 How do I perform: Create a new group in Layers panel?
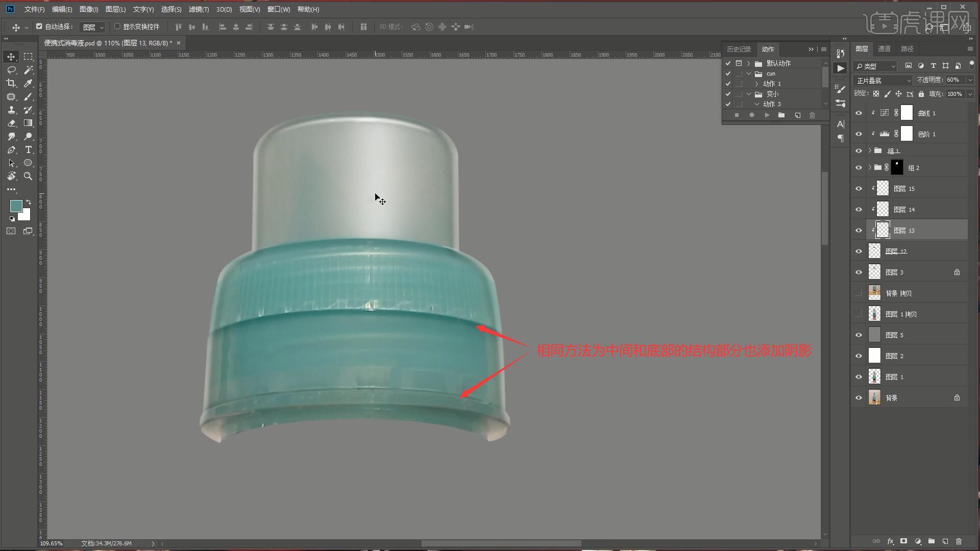pos(931,541)
